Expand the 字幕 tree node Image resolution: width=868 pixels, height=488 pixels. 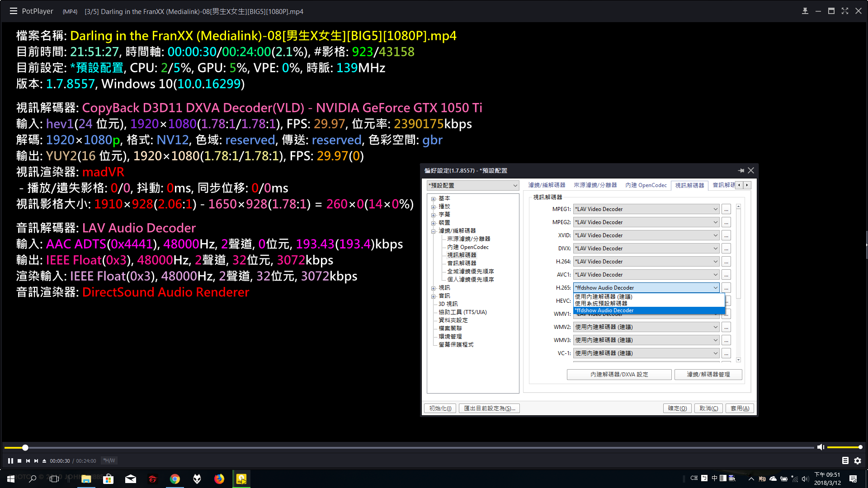[433, 215]
